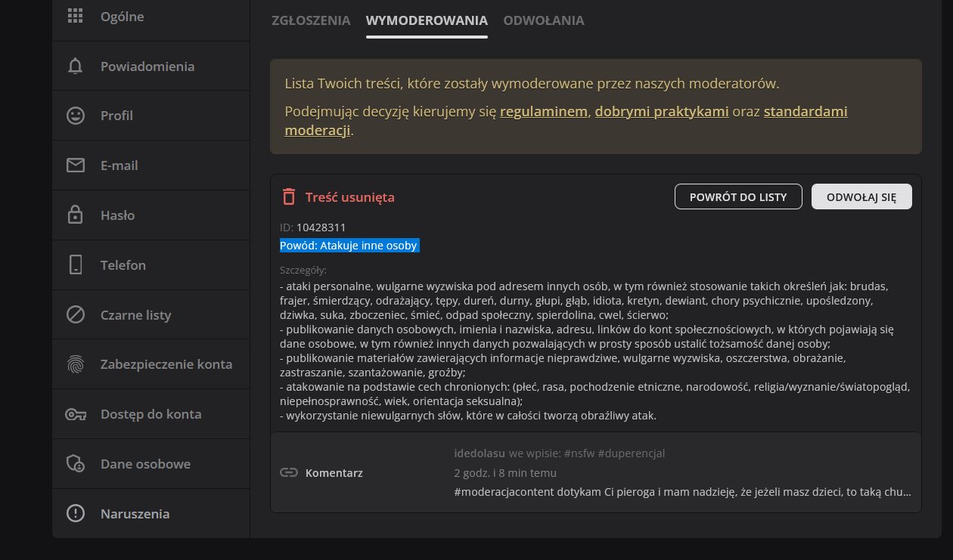This screenshot has width=953, height=560.
Task: Open the Odwołania tab
Action: click(x=543, y=20)
